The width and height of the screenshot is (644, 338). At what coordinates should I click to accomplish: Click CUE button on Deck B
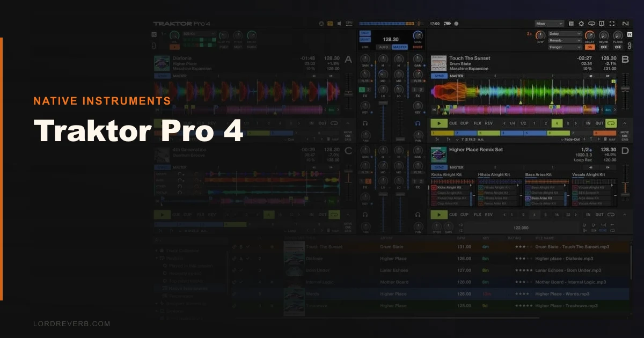point(453,123)
